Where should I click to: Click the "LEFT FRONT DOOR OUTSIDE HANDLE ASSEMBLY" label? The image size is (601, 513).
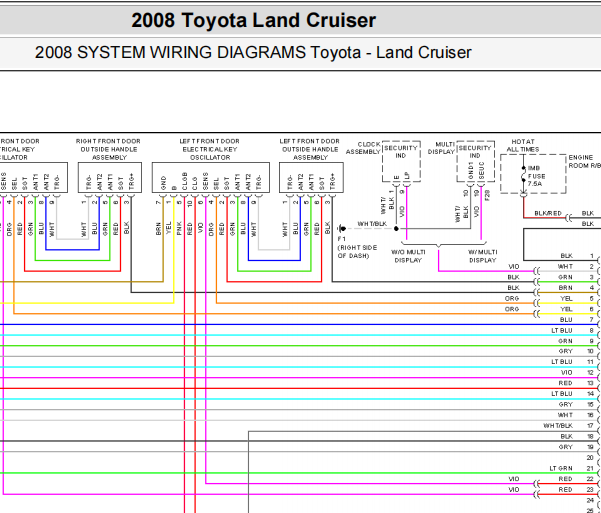click(310, 150)
